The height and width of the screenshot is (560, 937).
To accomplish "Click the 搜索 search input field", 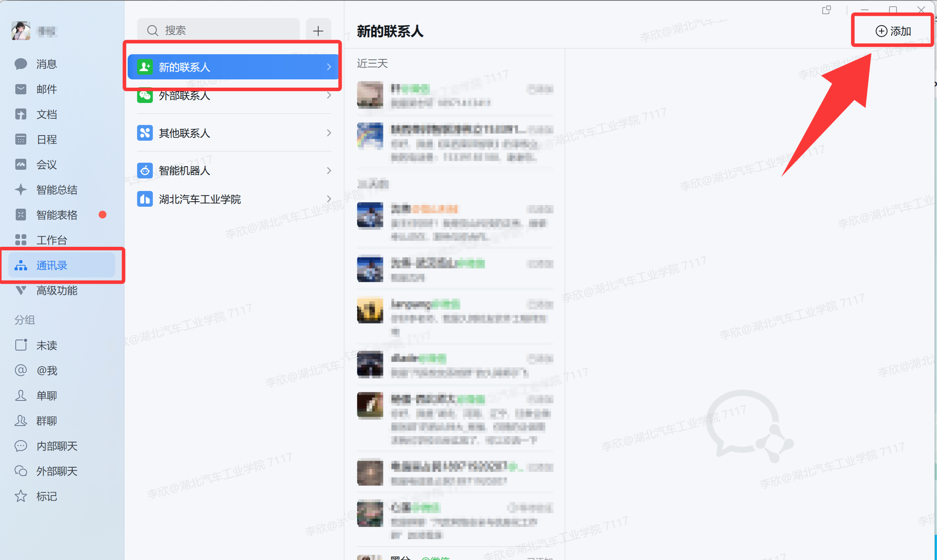I will 219,30.
